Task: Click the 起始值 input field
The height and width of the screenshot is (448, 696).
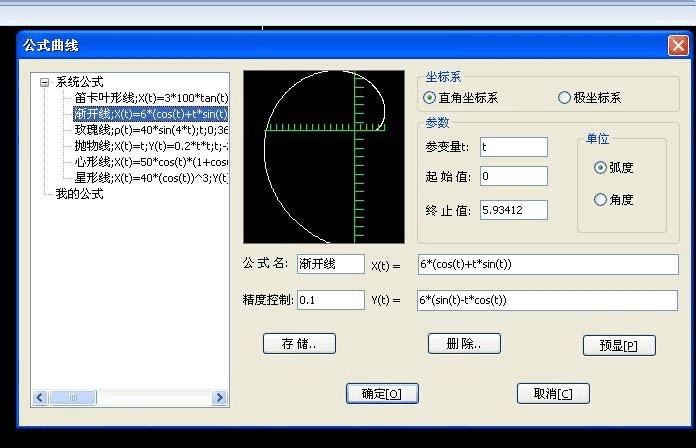Action: [x=514, y=176]
